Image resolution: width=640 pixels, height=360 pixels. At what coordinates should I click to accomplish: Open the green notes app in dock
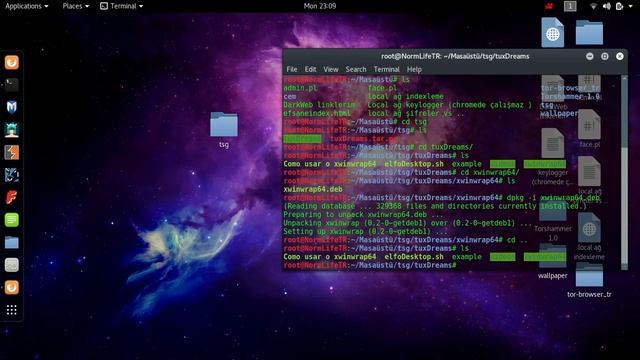point(11,220)
